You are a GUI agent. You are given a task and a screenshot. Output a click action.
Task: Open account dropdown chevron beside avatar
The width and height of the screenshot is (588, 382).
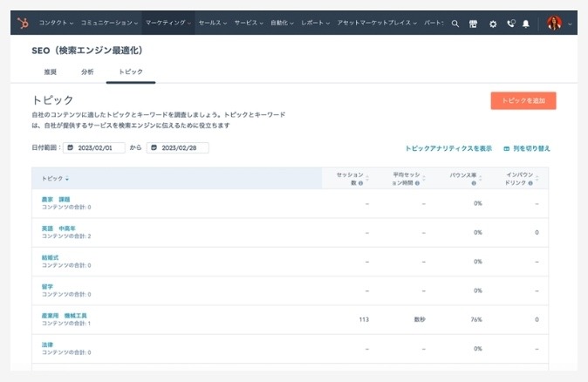click(x=570, y=24)
